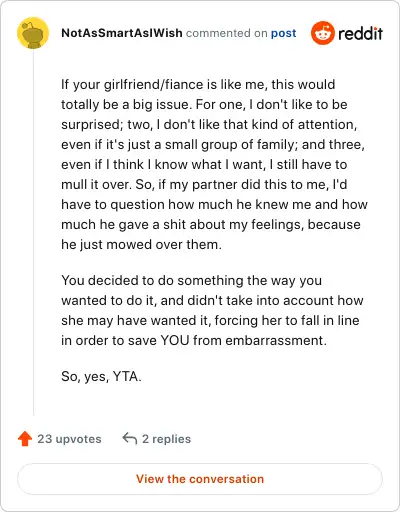This screenshot has width=400, height=512.
Task: Click the vertical comment thread line
Action: 33,232
